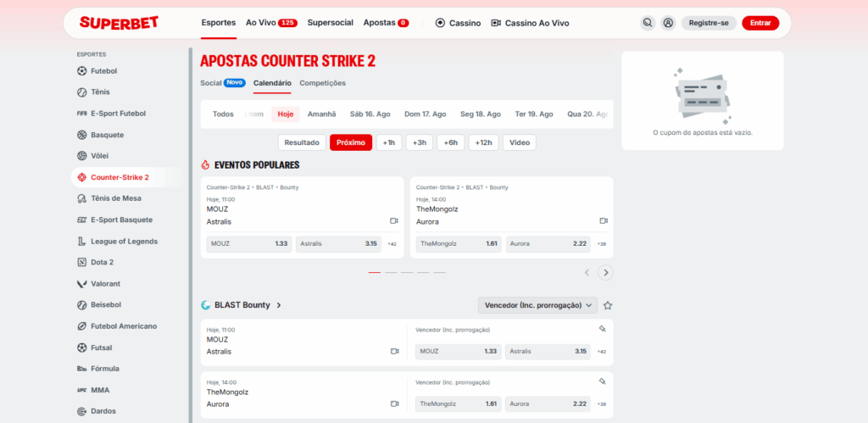Select Dom 17. Ago date

426,114
